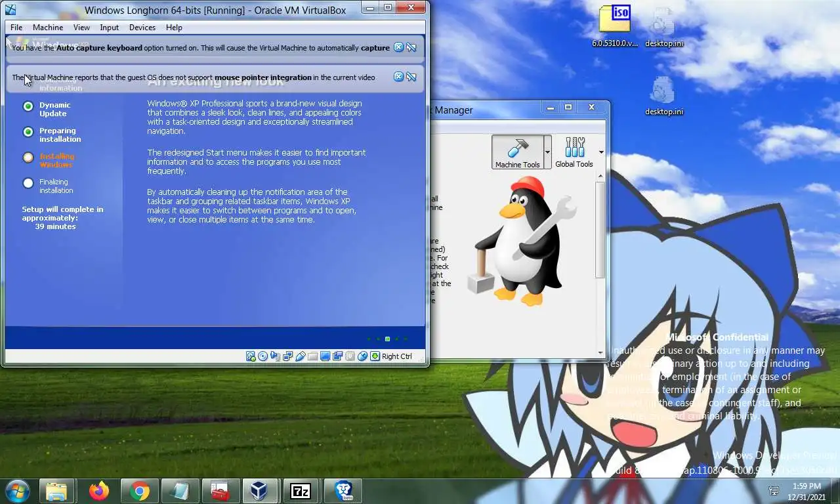Viewport: 840px width, 504px height.
Task: Launch Google Chrome from the taskbar
Action: (x=139, y=491)
